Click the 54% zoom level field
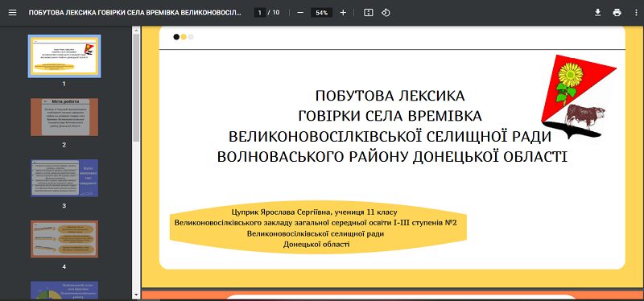 click(x=321, y=13)
